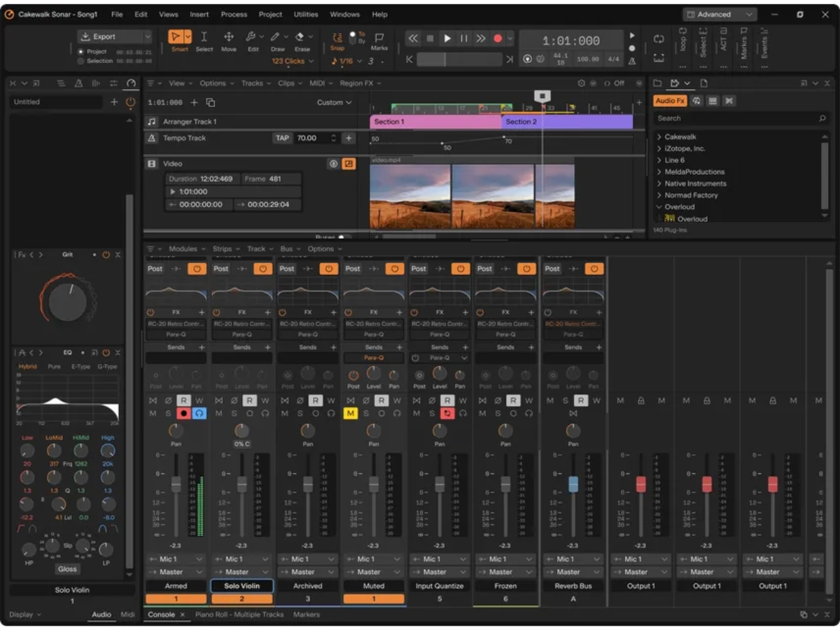840x630 pixels.
Task: Click the Record transport button
Action: pyautogui.click(x=498, y=39)
